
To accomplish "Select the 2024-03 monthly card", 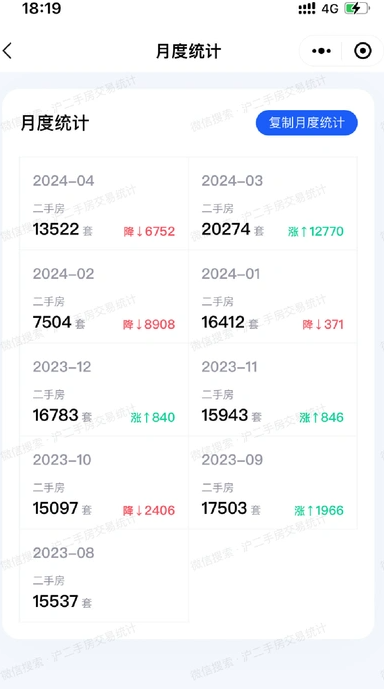I will click(273, 204).
